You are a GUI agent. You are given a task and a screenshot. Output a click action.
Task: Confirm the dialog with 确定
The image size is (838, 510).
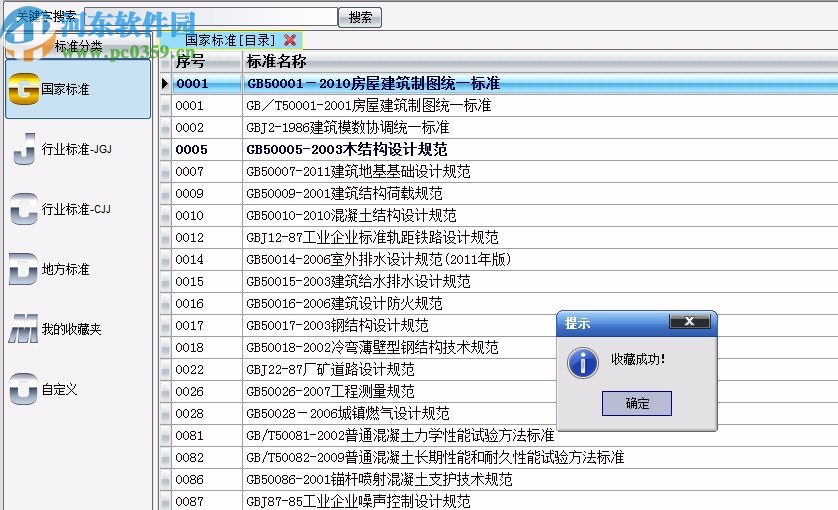click(637, 403)
